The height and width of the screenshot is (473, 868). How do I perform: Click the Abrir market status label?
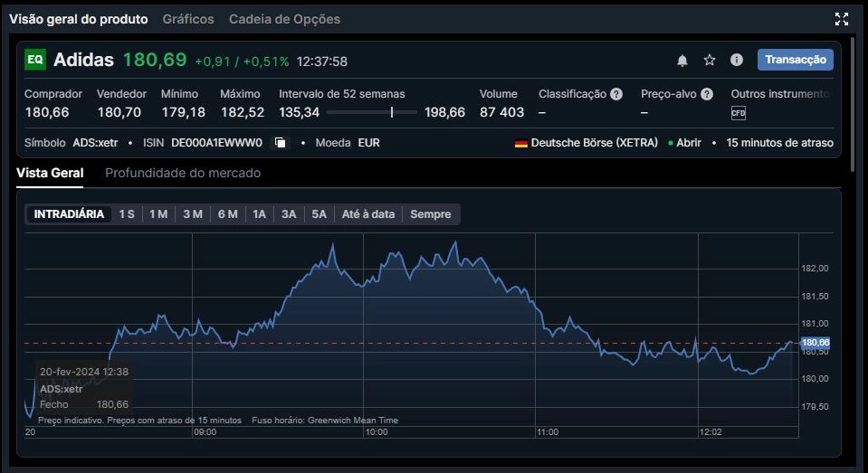click(689, 143)
